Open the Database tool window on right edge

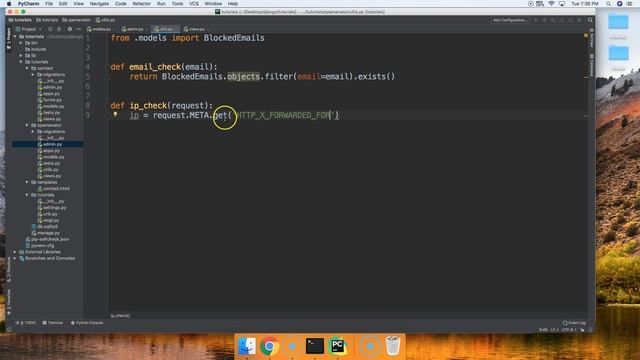point(591,65)
